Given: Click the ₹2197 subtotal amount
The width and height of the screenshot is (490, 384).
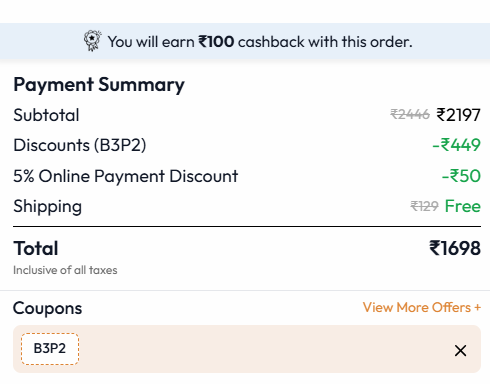Looking at the screenshot, I should [x=459, y=115].
